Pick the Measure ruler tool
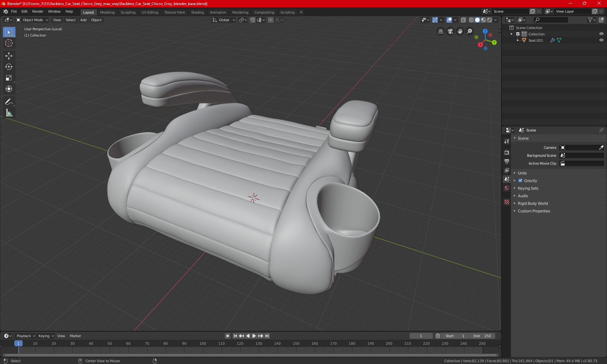607x364 pixels. (x=9, y=113)
